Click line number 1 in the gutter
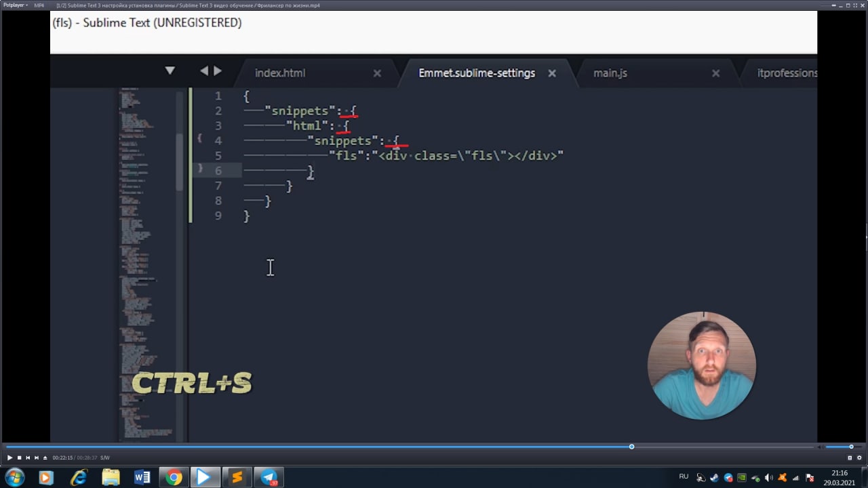 [x=218, y=96]
